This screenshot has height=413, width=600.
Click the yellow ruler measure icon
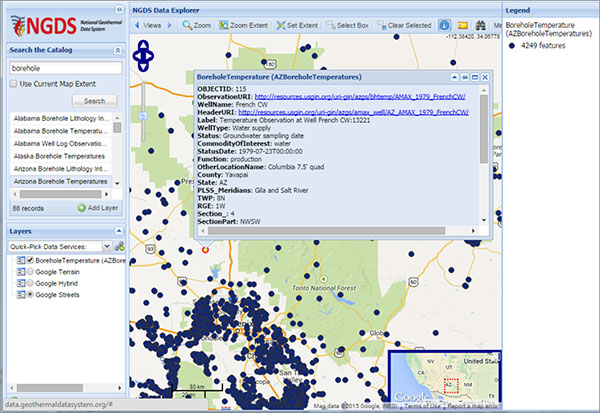coord(462,25)
